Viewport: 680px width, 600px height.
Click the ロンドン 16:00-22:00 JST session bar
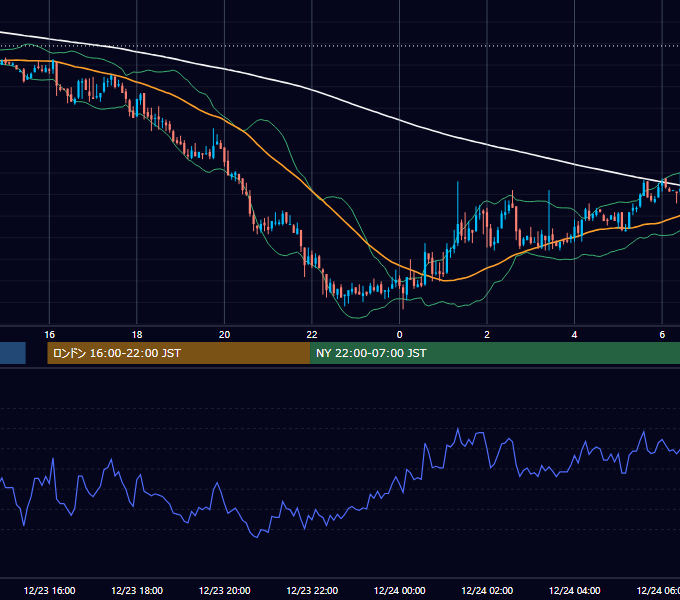pyautogui.click(x=179, y=353)
